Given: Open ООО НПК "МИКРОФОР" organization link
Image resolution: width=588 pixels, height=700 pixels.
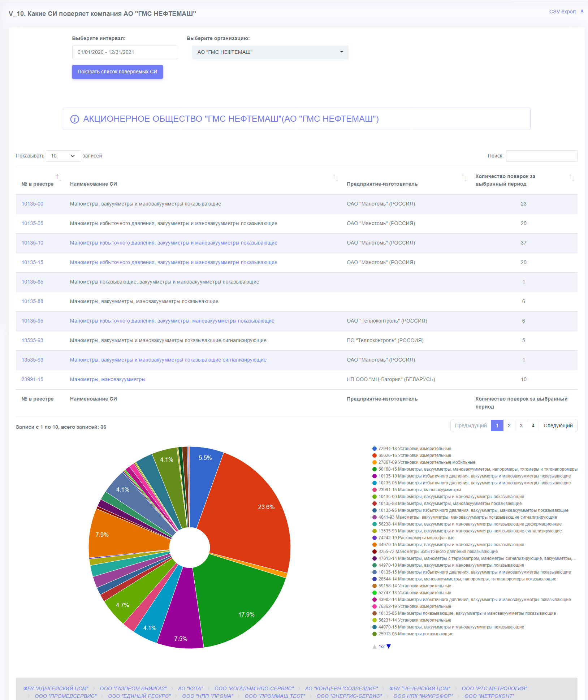Looking at the screenshot, I should coord(423,696).
